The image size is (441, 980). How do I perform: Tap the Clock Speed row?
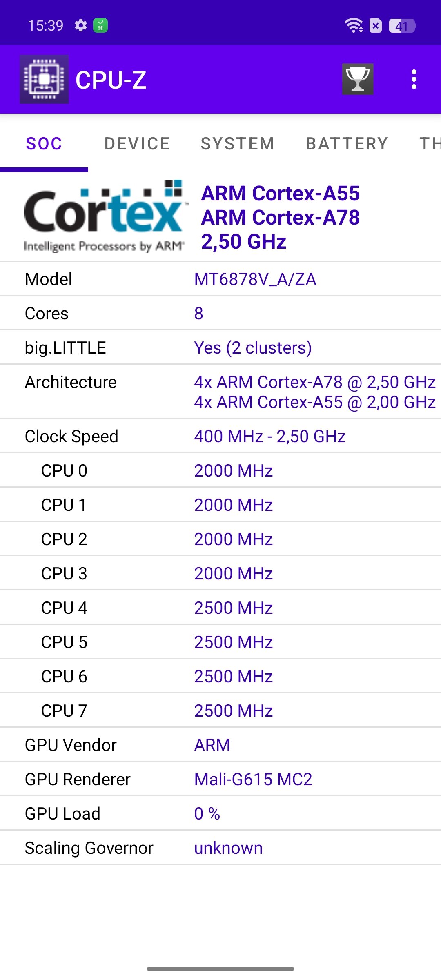tap(220, 436)
